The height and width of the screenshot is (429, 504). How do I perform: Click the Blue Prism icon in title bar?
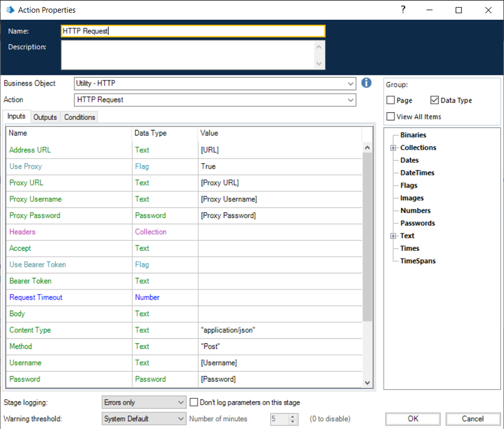coord(10,10)
